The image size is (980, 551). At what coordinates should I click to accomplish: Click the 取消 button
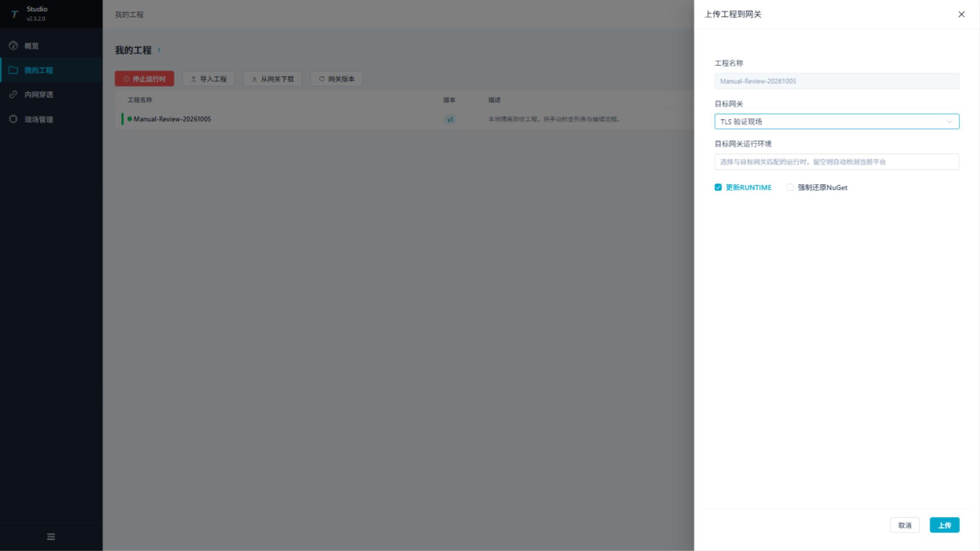905,525
